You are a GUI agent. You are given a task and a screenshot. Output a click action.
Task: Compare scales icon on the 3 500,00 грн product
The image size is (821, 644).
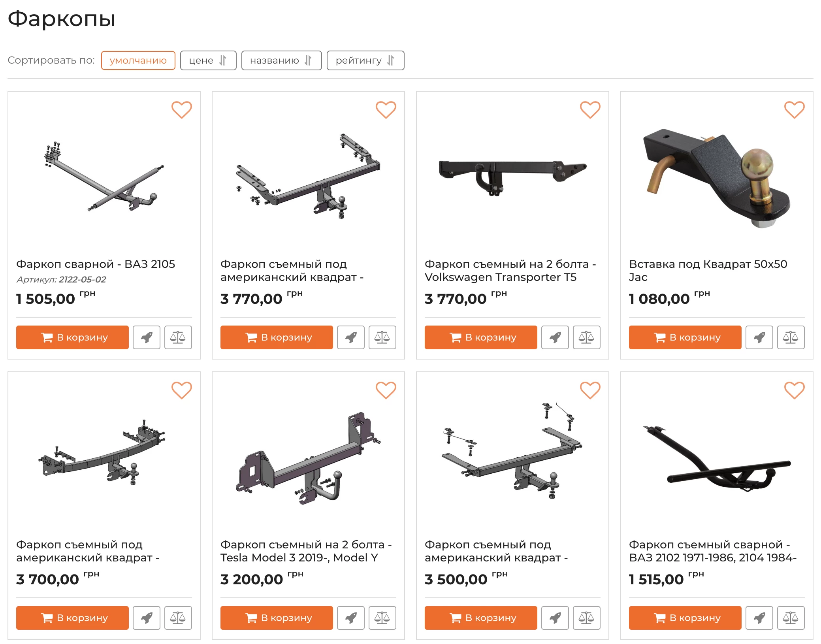coord(587,618)
